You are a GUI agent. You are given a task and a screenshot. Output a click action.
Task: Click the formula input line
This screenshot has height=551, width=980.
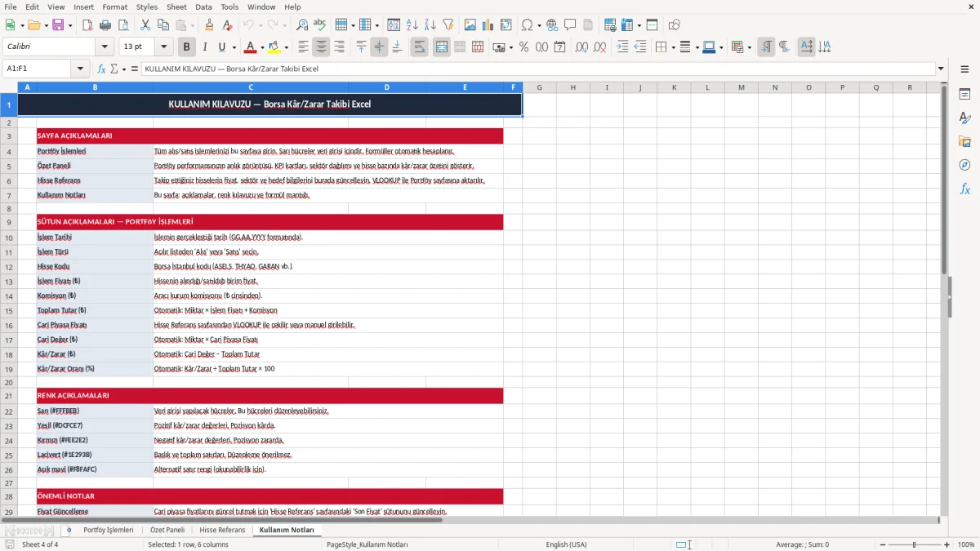coord(537,69)
